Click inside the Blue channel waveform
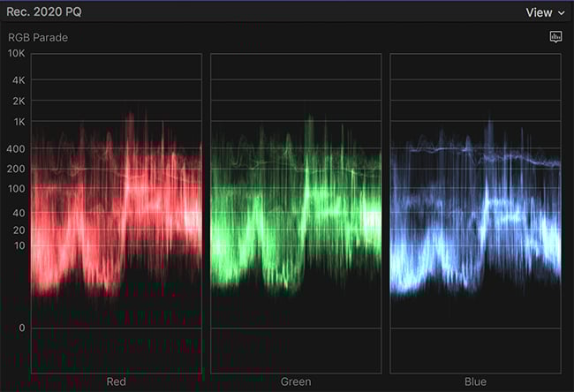This screenshot has height=392, width=574. click(475, 214)
